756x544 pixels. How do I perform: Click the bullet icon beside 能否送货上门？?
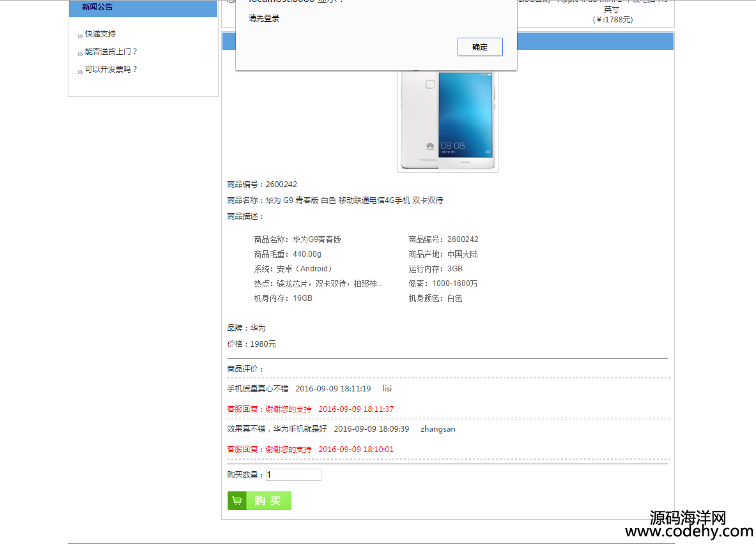click(x=80, y=54)
